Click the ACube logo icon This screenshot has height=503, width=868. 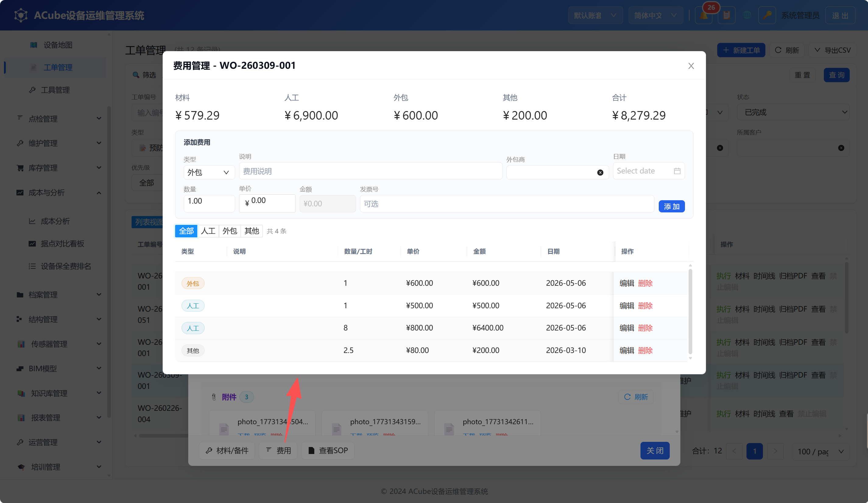[21, 16]
